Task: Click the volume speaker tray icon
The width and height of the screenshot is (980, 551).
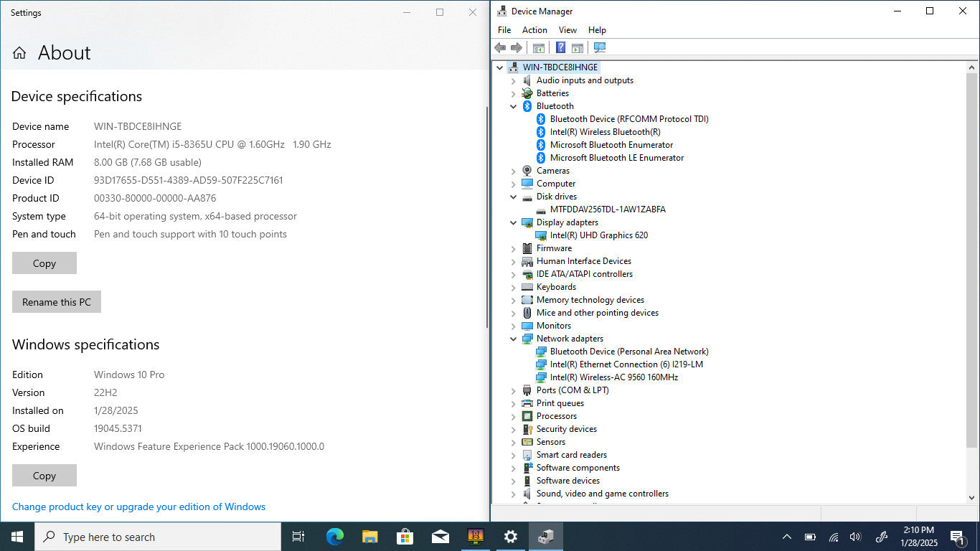Action: click(854, 537)
